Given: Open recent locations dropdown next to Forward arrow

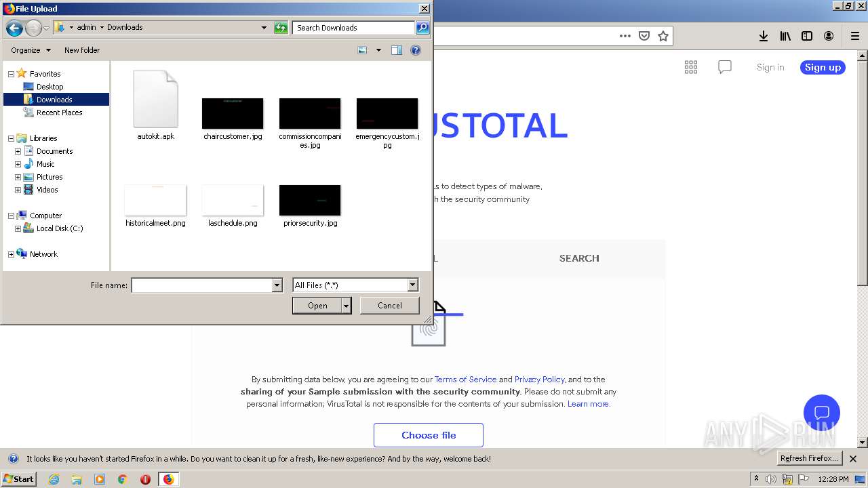Looking at the screenshot, I should tap(46, 28).
